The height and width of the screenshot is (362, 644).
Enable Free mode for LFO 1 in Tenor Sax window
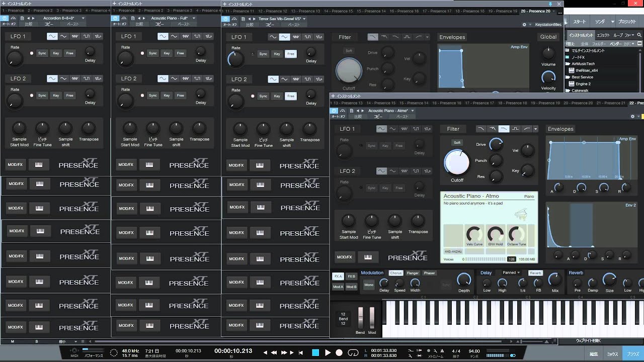point(291,54)
